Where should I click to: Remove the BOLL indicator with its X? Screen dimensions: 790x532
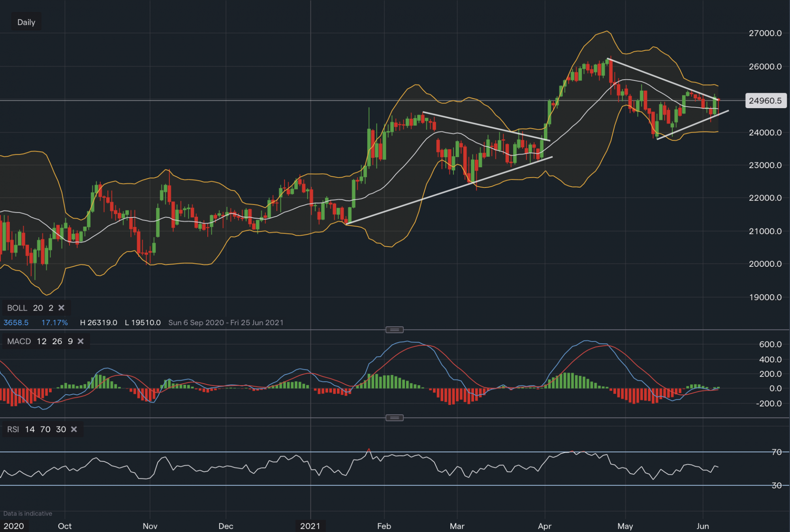tap(61, 308)
